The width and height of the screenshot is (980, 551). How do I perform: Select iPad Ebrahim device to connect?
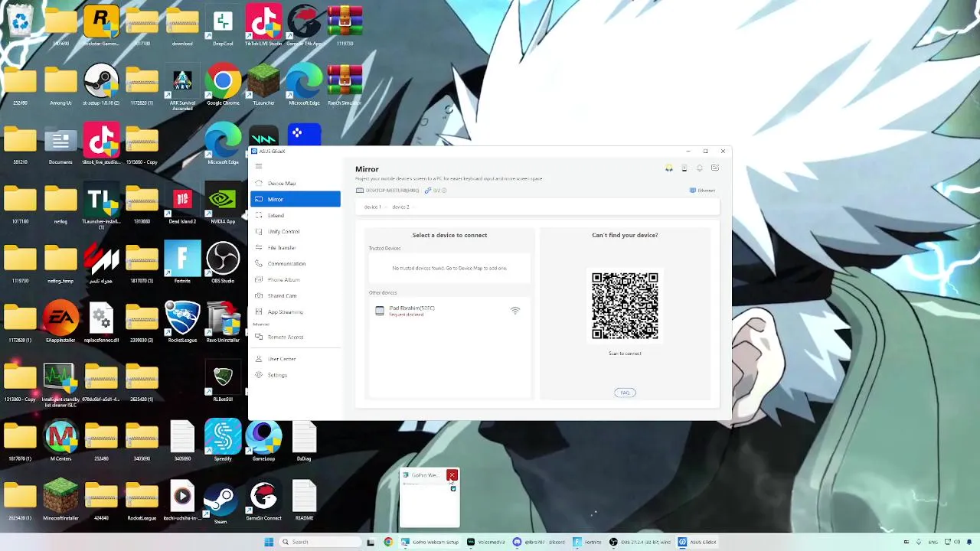[449, 311]
